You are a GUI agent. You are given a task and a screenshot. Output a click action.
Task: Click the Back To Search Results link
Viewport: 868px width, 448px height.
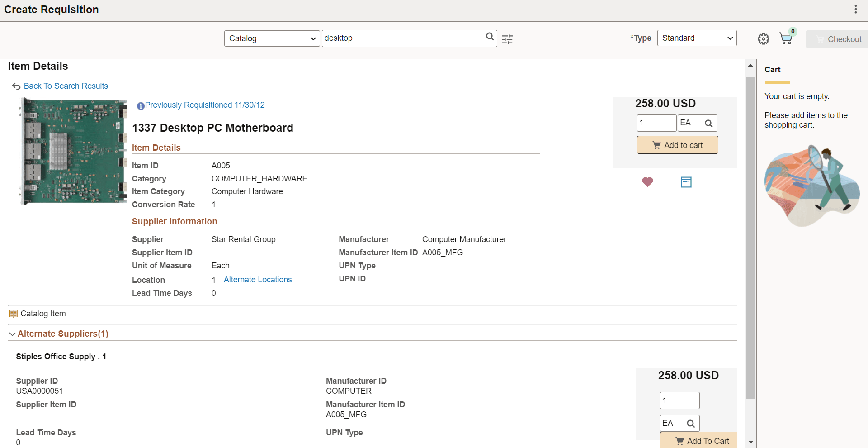coord(66,86)
